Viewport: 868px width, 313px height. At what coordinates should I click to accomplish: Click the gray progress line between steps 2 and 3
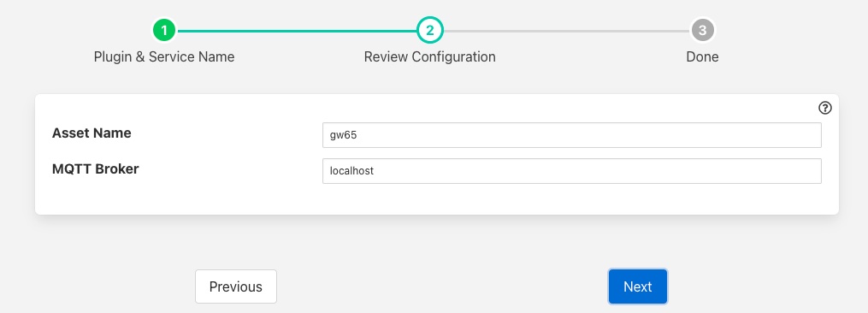coord(566,31)
